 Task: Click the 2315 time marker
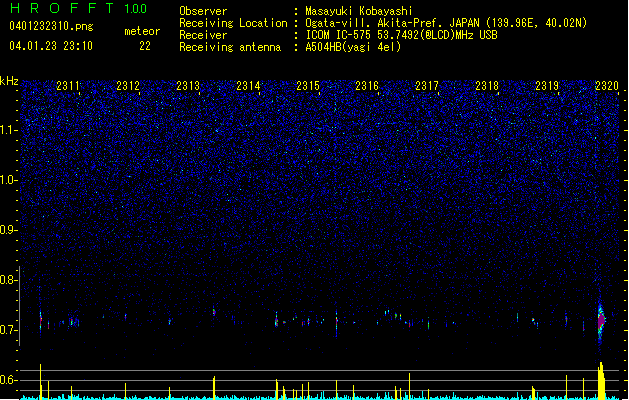pos(308,85)
